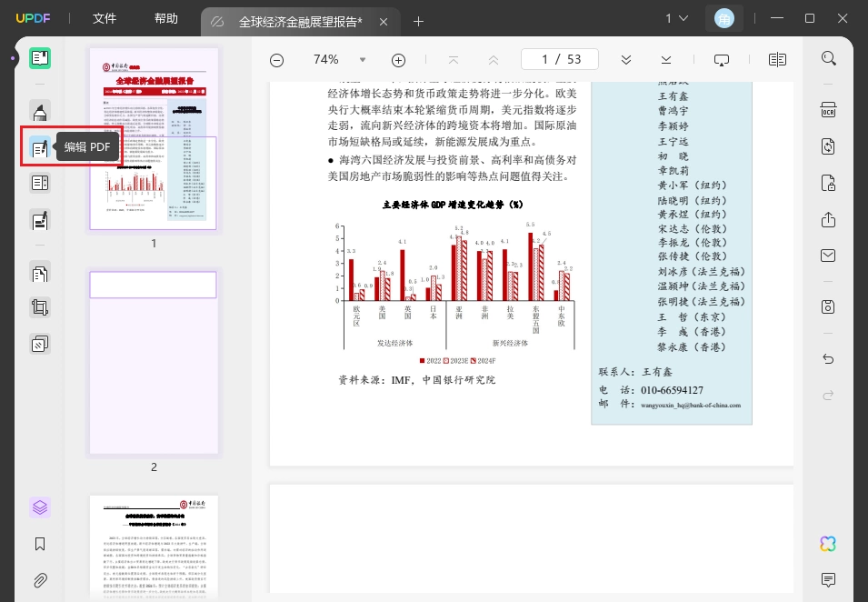
Task: Click the paragraph about 海湾六国经济发展
Action: (x=453, y=168)
